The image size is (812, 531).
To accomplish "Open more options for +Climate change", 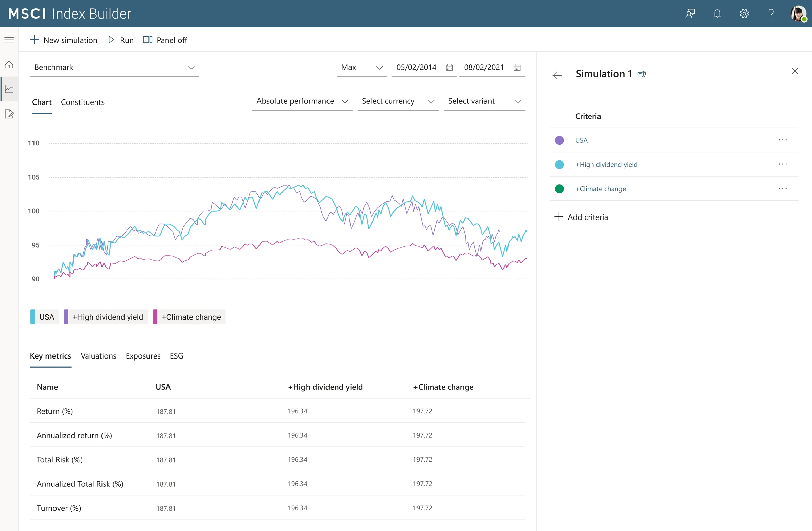I will [x=783, y=188].
